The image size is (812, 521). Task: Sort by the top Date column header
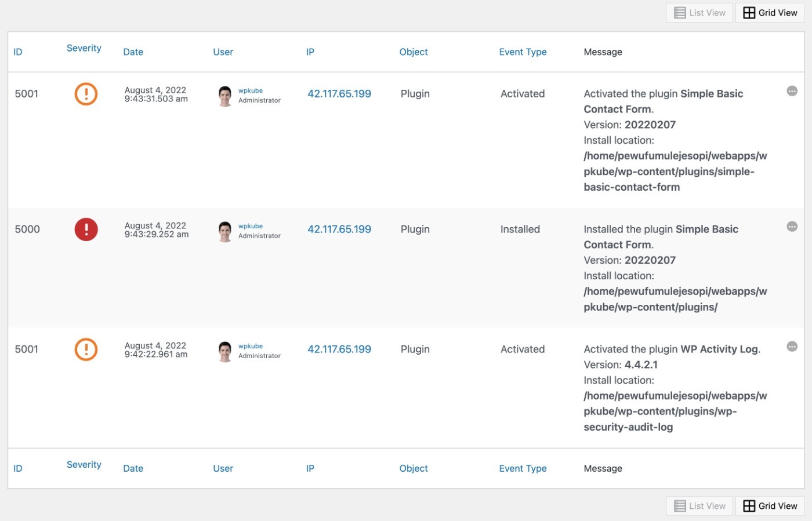[x=133, y=52]
